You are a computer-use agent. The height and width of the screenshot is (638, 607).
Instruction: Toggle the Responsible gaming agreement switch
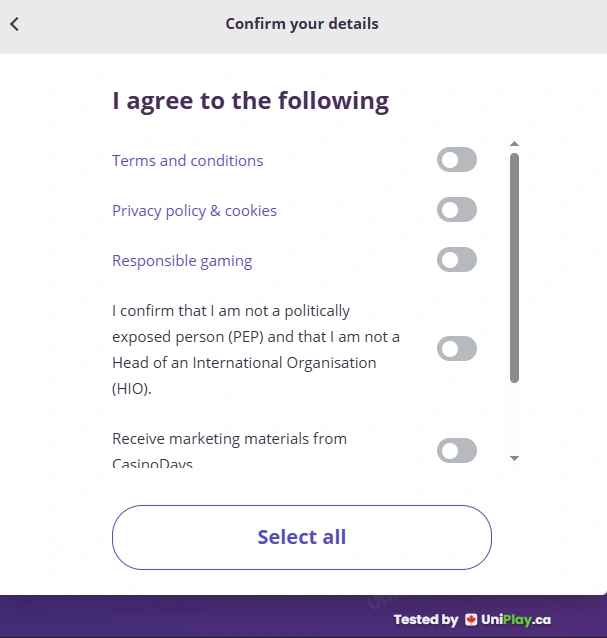[457, 260]
